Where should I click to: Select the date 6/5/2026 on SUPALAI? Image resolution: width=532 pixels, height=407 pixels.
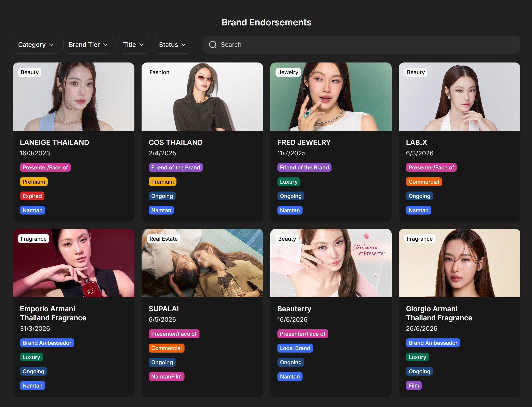coord(162,320)
